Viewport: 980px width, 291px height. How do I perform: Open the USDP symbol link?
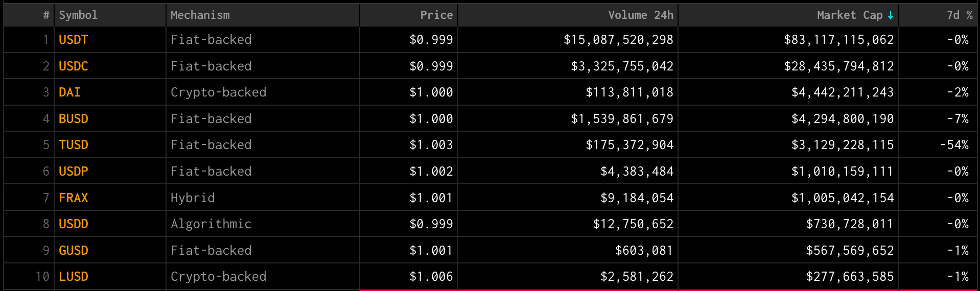point(74,172)
